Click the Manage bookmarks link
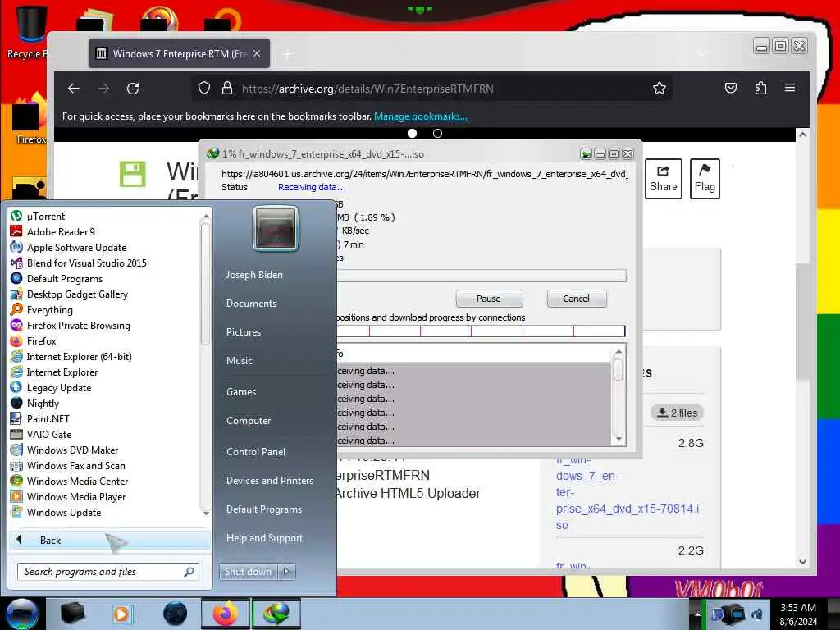840x630 pixels. tap(421, 116)
